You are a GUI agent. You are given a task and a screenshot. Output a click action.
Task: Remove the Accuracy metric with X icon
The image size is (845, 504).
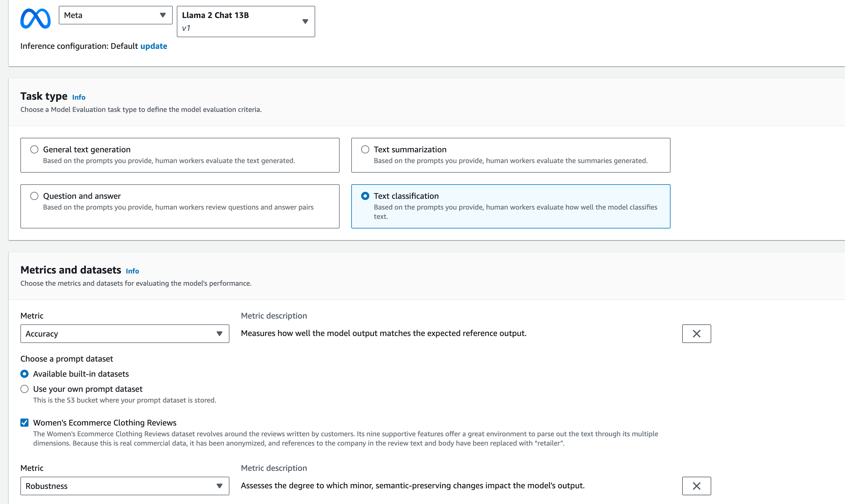coord(696,333)
